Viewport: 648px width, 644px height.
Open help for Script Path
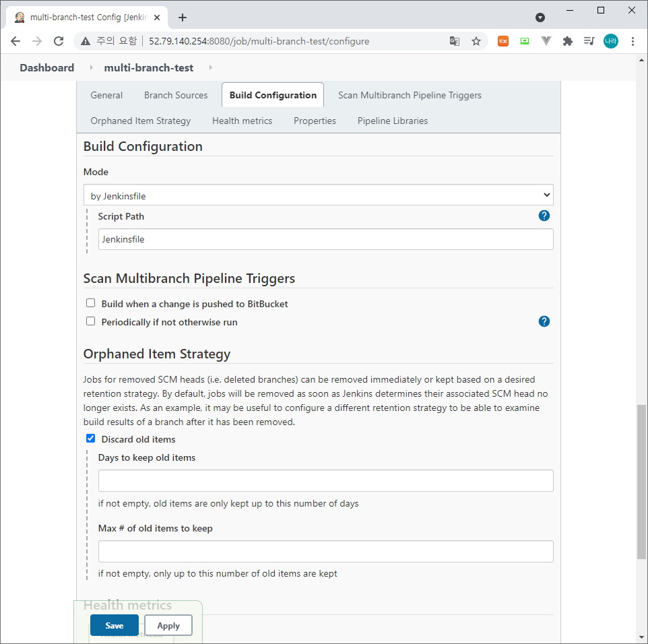[x=544, y=216]
